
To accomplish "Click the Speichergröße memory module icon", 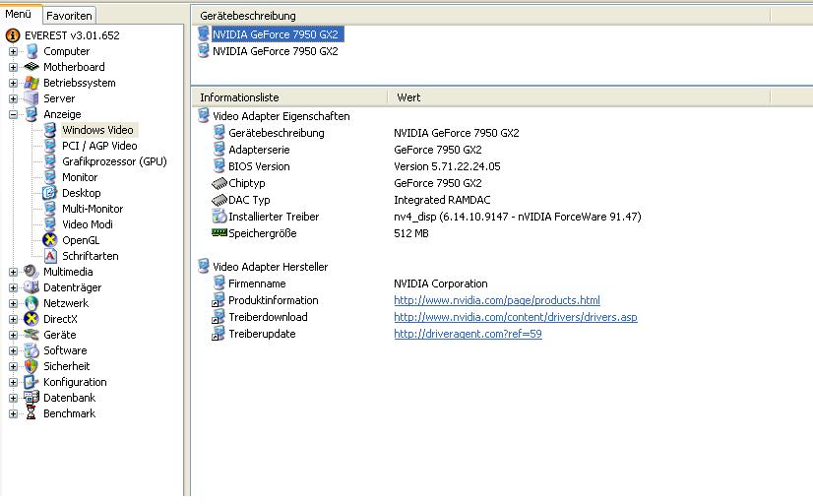I will click(x=219, y=233).
